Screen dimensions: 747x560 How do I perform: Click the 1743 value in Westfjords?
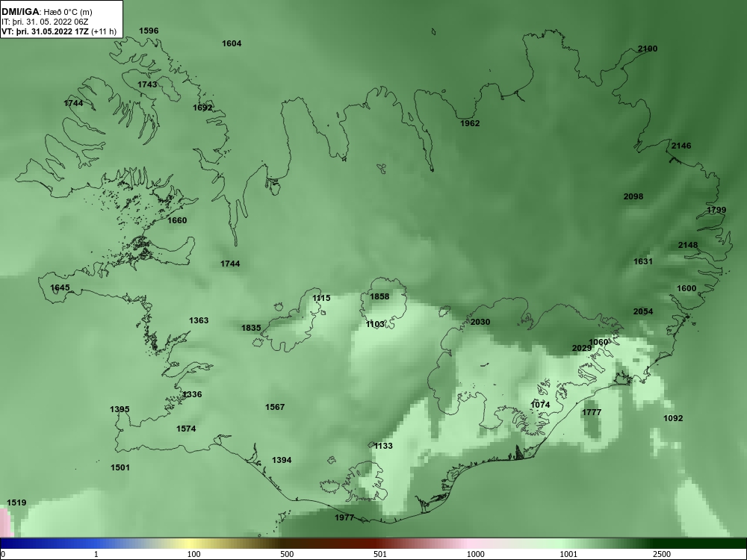[x=147, y=84]
